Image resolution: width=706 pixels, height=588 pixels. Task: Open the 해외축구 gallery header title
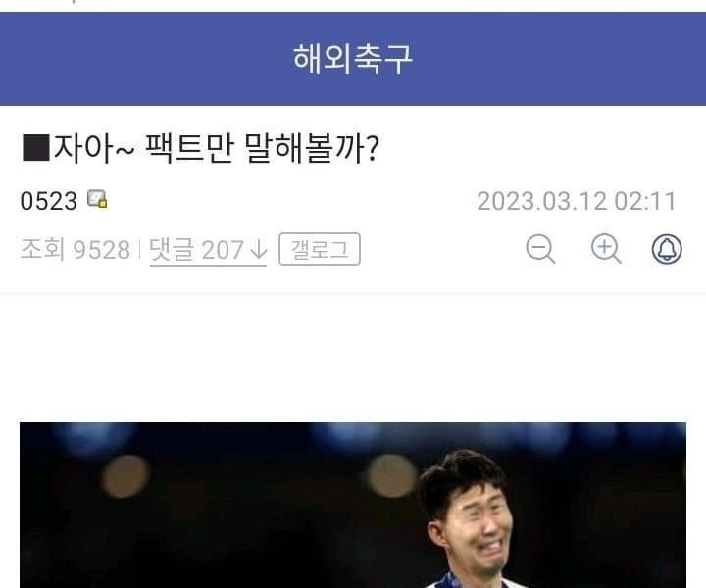(353, 59)
